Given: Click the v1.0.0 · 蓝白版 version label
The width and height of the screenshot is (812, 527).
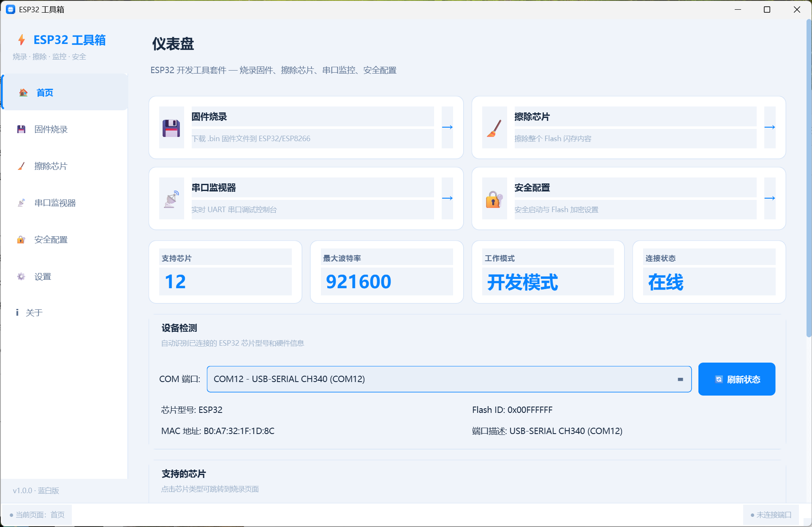Looking at the screenshot, I should click(36, 491).
